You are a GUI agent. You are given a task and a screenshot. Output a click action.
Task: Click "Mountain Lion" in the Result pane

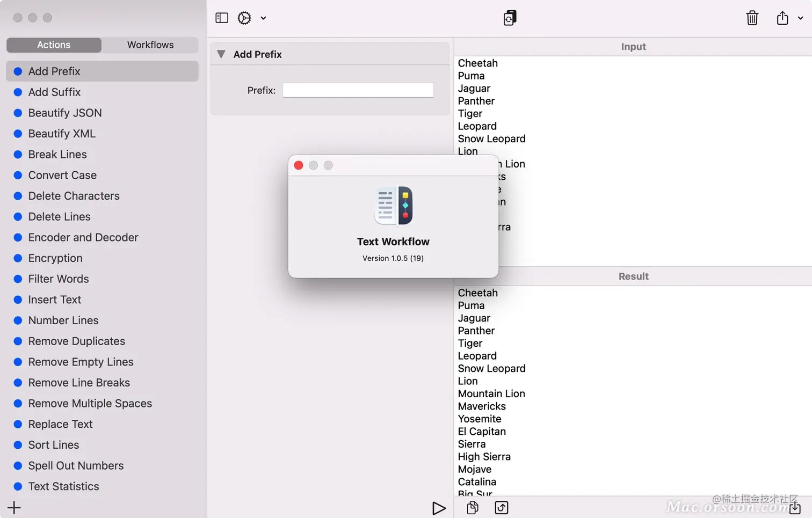tap(491, 394)
